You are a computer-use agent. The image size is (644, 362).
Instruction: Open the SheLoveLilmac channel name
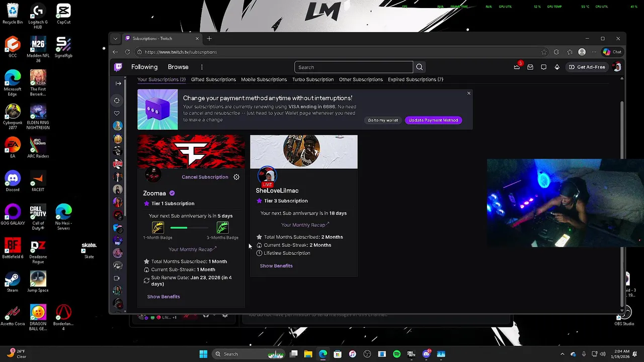pyautogui.click(x=277, y=191)
